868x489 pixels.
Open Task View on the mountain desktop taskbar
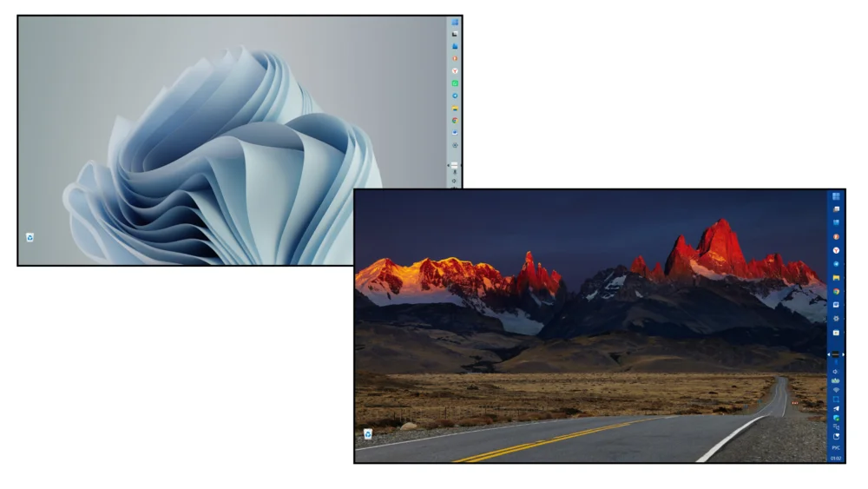(836, 209)
